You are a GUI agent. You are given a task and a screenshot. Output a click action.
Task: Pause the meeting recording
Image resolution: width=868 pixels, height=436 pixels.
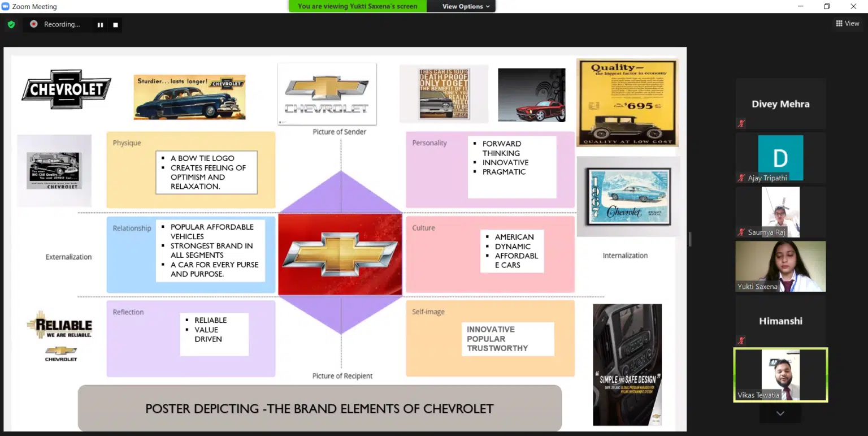(x=100, y=25)
